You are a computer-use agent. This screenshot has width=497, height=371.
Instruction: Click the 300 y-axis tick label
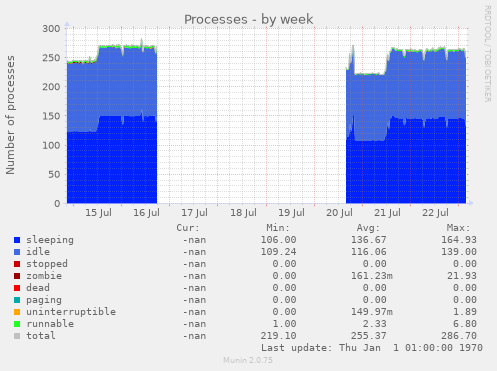click(x=51, y=29)
